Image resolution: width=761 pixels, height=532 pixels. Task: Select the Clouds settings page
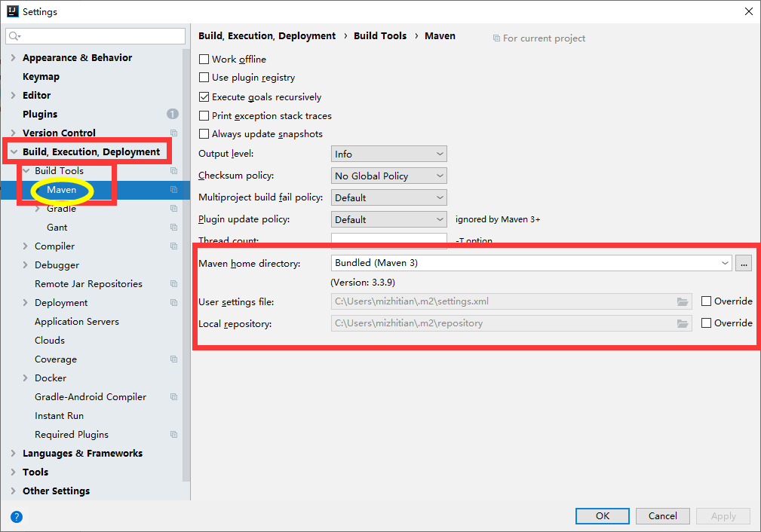click(x=50, y=341)
